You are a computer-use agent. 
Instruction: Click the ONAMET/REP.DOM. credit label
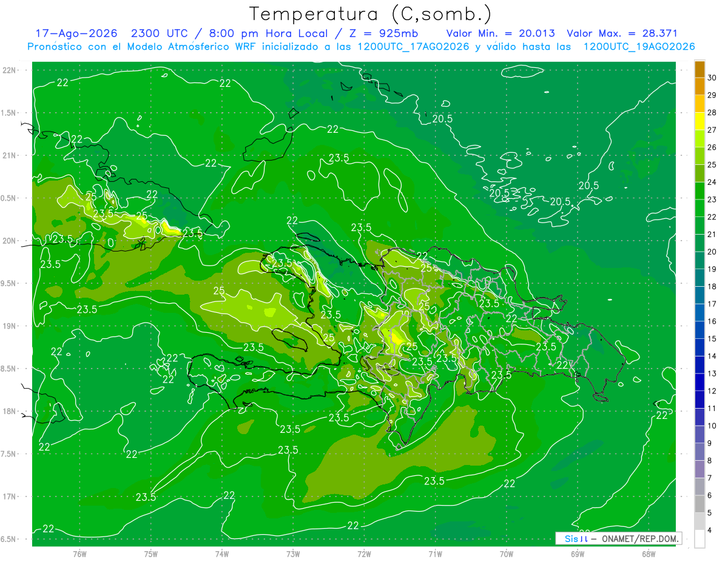pos(640,538)
